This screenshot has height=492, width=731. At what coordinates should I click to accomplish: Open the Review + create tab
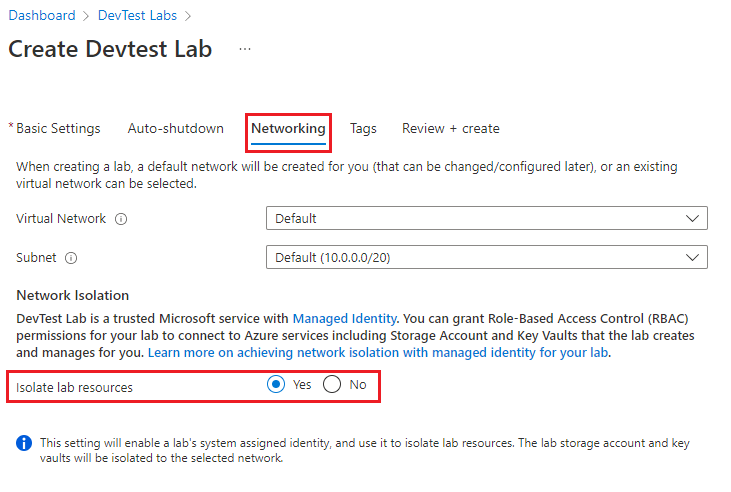click(x=450, y=129)
